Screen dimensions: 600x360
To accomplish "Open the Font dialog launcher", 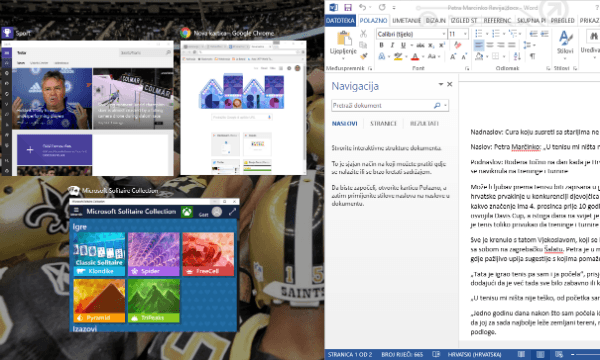I will point(467,68).
